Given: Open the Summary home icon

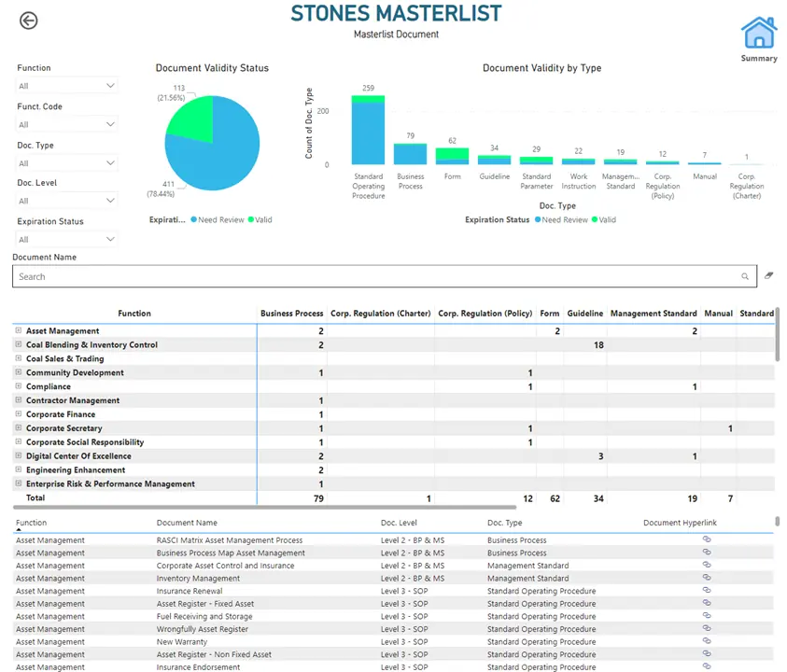Looking at the screenshot, I should point(759,33).
